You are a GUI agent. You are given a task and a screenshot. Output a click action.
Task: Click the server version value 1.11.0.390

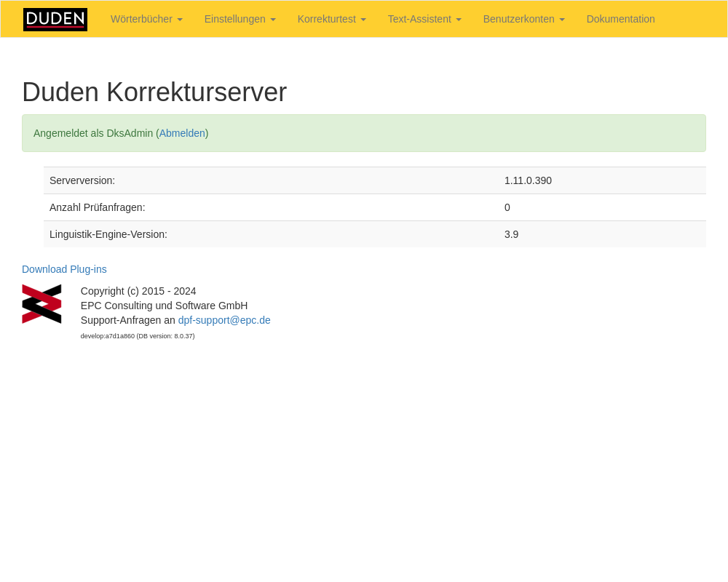click(x=528, y=180)
